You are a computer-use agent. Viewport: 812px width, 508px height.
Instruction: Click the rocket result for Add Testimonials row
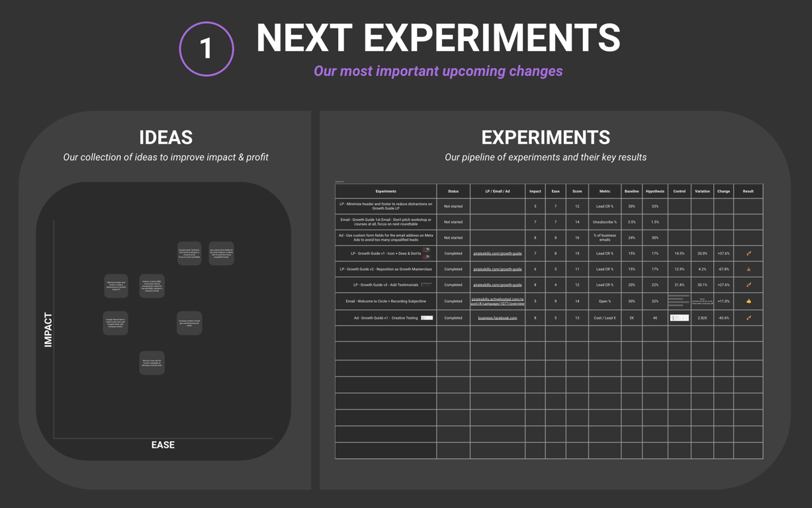[748, 285]
